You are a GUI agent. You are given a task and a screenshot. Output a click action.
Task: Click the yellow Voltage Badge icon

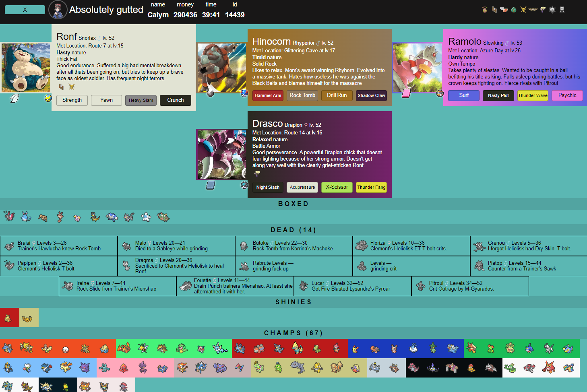pos(523,10)
